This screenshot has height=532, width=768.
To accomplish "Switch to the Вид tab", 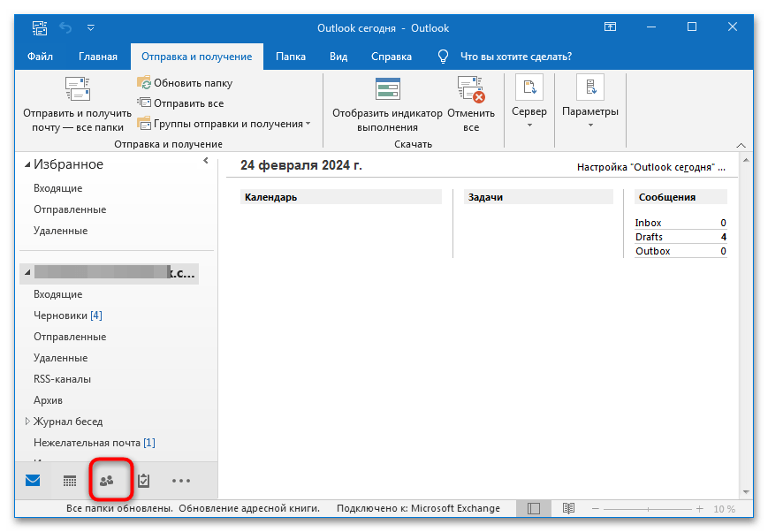I will 338,57.
